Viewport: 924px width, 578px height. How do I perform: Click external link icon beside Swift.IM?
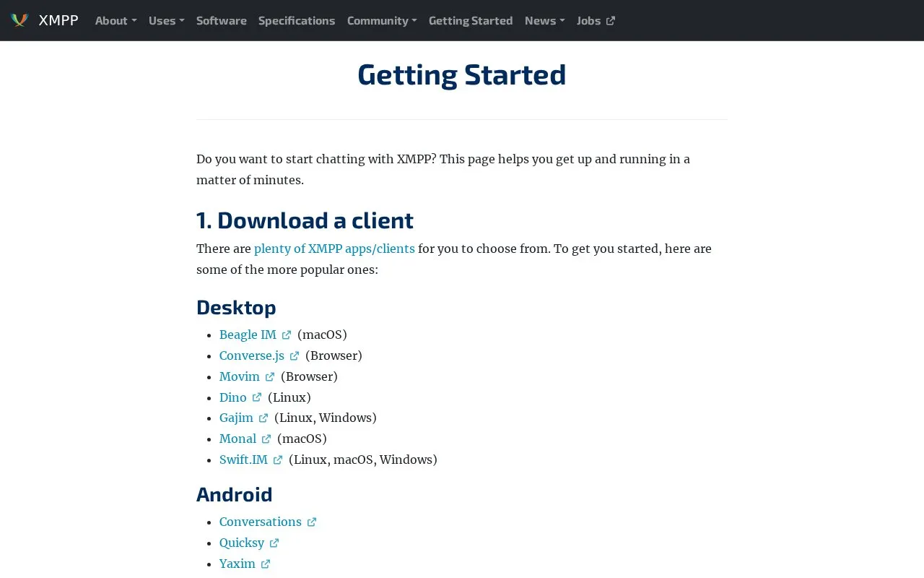pyautogui.click(x=278, y=460)
